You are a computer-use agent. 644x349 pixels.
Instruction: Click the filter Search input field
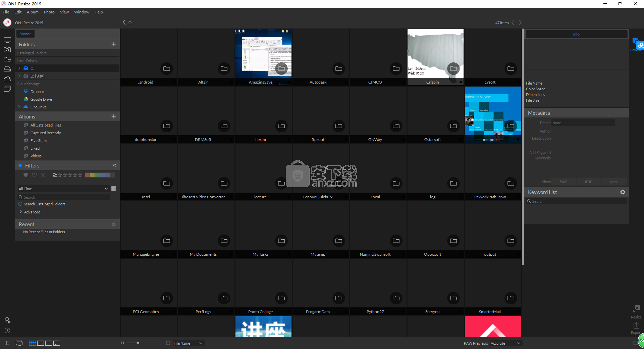click(64, 197)
